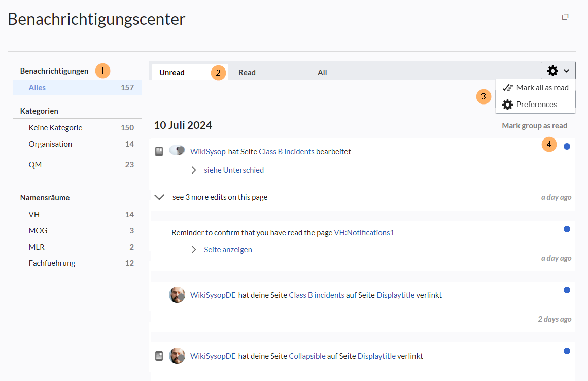Open the VH:Notifications1 page link

[x=364, y=233]
